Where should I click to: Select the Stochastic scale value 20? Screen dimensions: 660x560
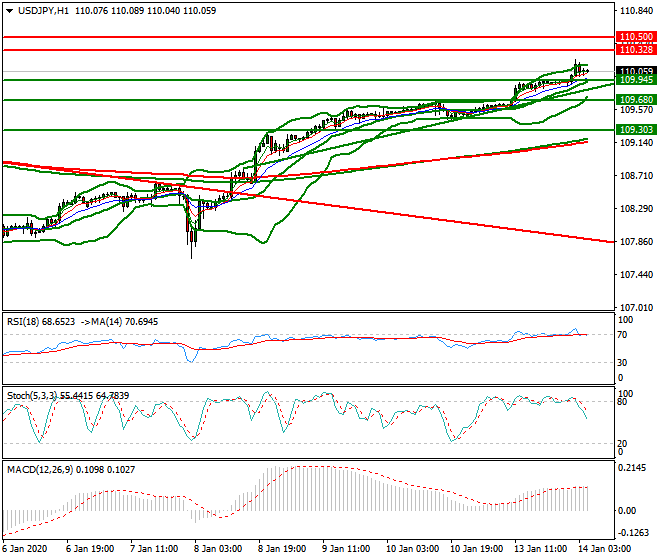622,443
